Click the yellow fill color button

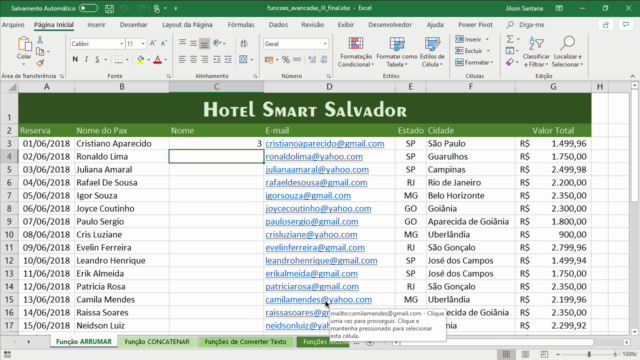[140, 60]
